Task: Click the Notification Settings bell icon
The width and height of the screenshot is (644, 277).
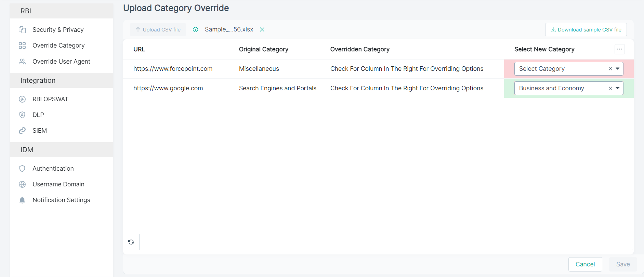Action: (22, 200)
